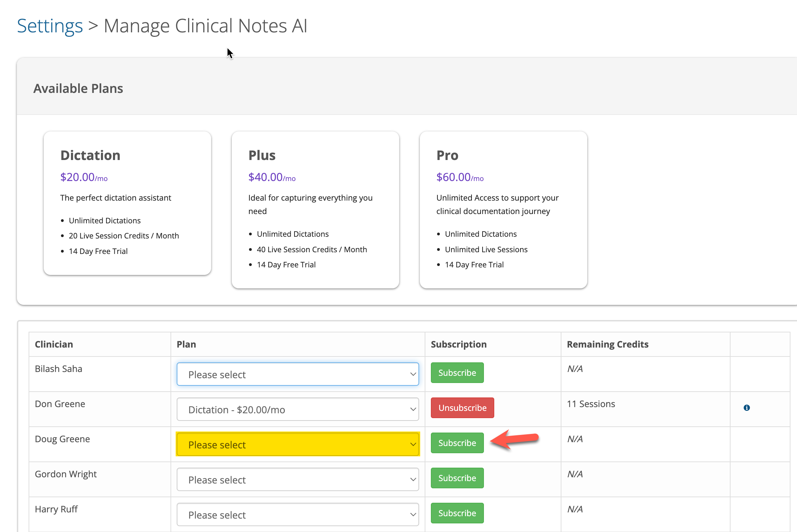Click 'Unlimited Dictations' in Dictation card
797x532 pixels.
coord(105,221)
